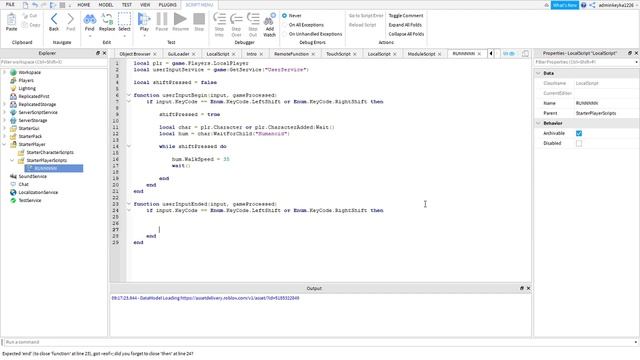Click the Step Into debugger icon
The height and width of the screenshot is (360, 640).
click(x=219, y=19)
